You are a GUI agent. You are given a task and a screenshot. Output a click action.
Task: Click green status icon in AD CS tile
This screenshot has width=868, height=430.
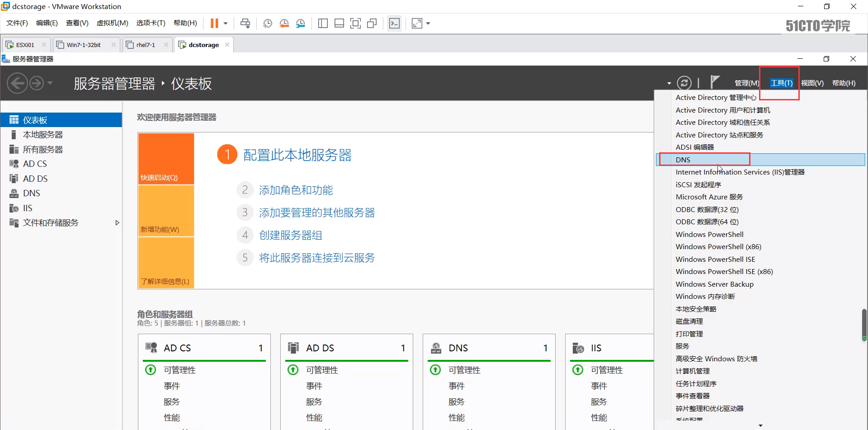point(151,370)
